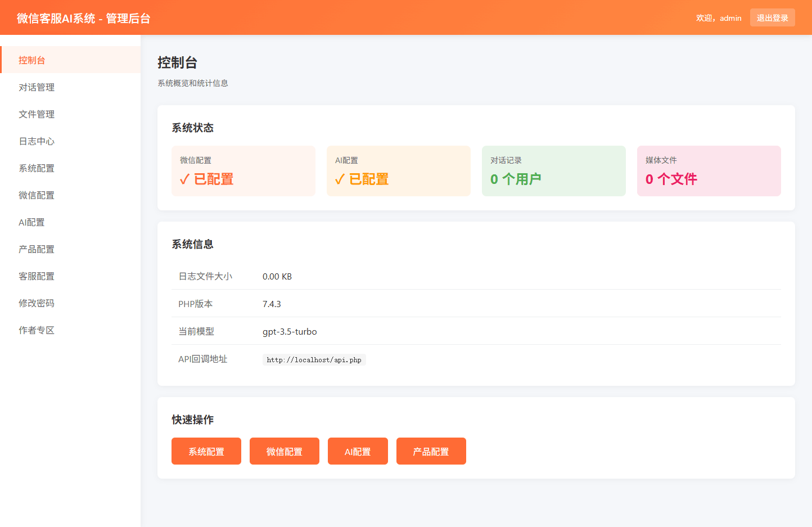Click the 对话记录 0个用户 status card

click(x=554, y=170)
